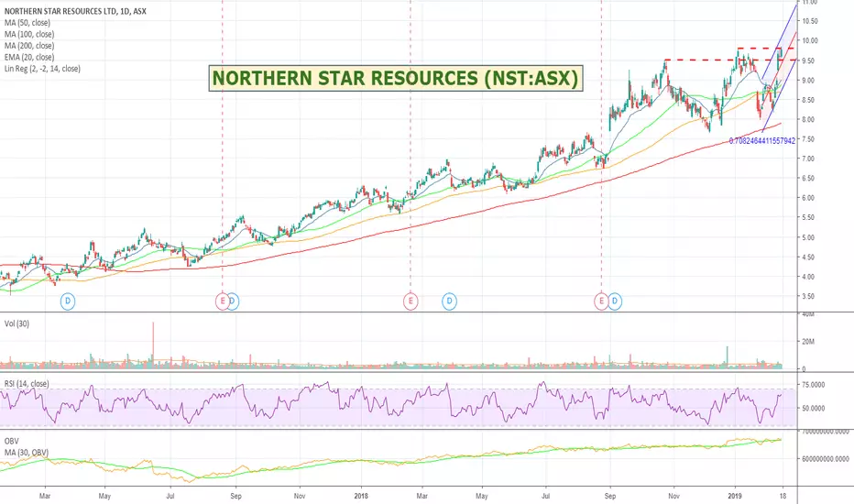Screen dimensions: 854x504
Task: Click the 0.7082464411557942 regression value label
Action: [x=762, y=140]
